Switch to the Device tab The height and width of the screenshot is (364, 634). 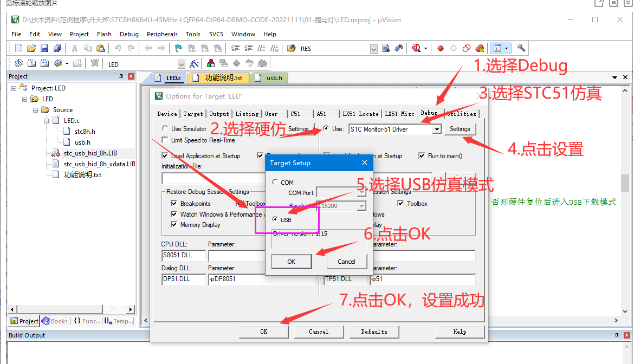167,114
